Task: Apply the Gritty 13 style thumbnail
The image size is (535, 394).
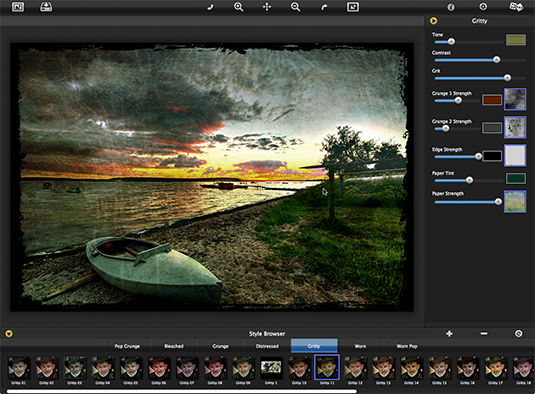Action: pyautogui.click(x=383, y=368)
